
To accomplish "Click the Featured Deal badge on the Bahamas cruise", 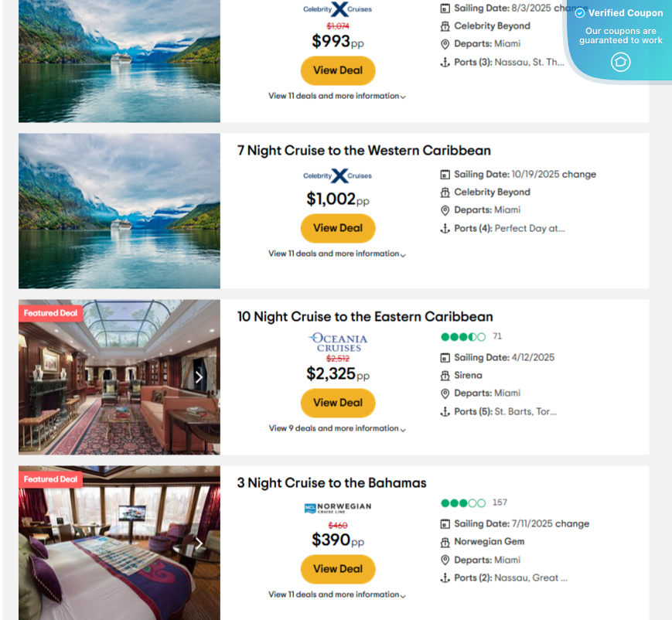I will [x=49, y=479].
